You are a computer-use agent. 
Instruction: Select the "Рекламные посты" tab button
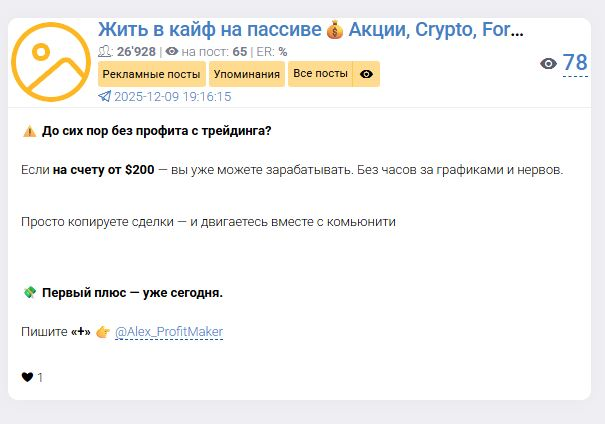151,74
